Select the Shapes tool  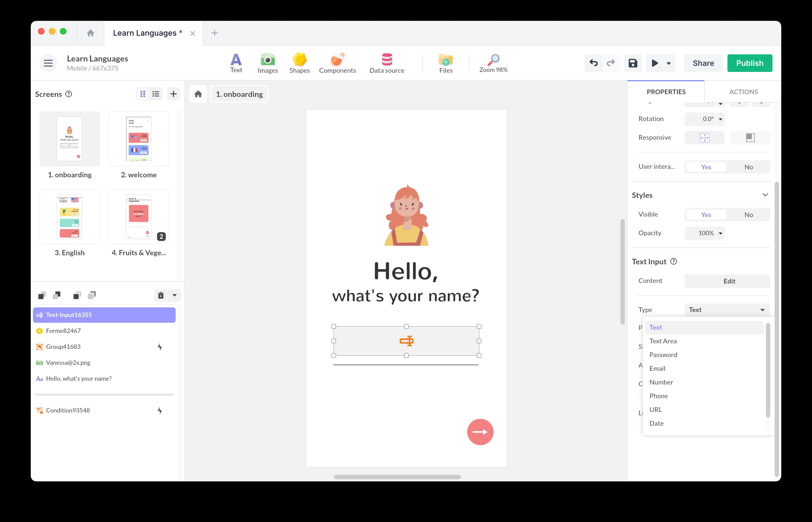click(299, 63)
